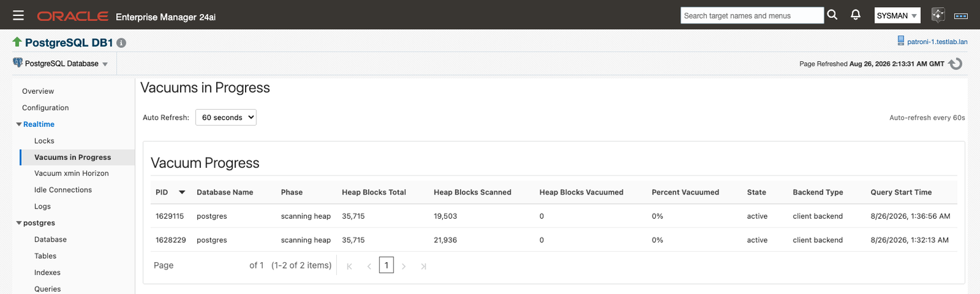Click heap blocks scanned value 19,503
This screenshot has width=980, height=294.
pyautogui.click(x=445, y=216)
